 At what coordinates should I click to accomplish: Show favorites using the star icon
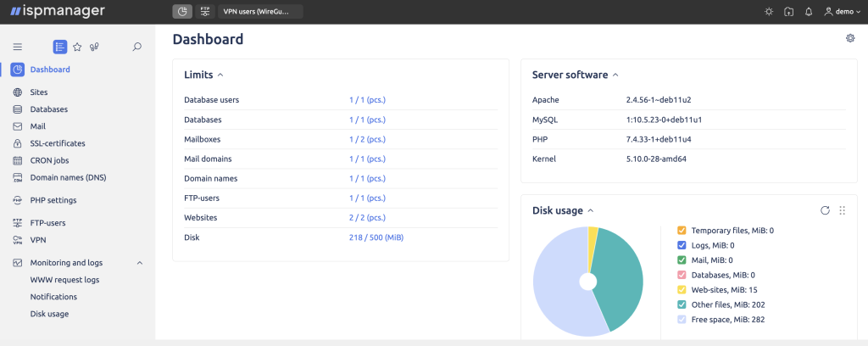click(x=77, y=47)
